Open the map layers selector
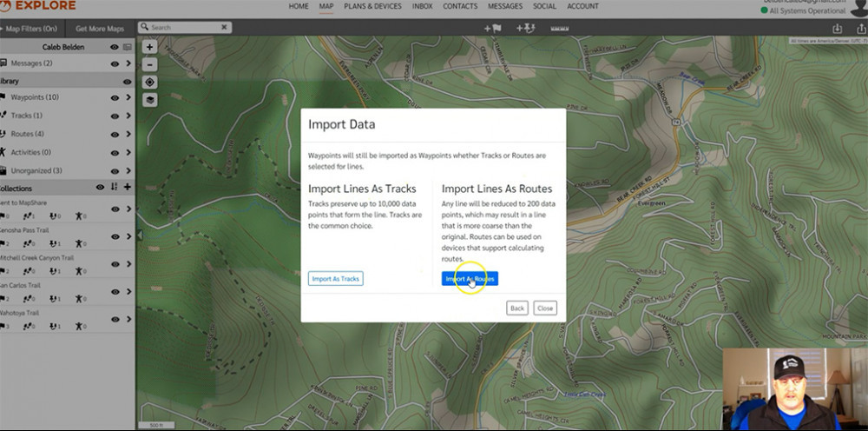 click(149, 100)
